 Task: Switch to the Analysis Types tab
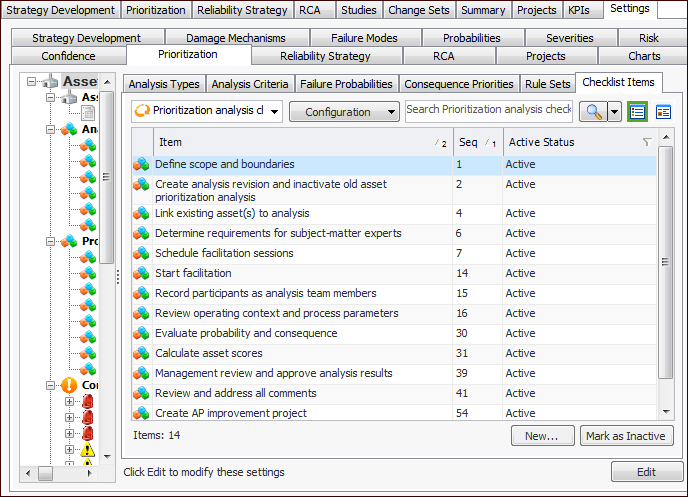(164, 84)
